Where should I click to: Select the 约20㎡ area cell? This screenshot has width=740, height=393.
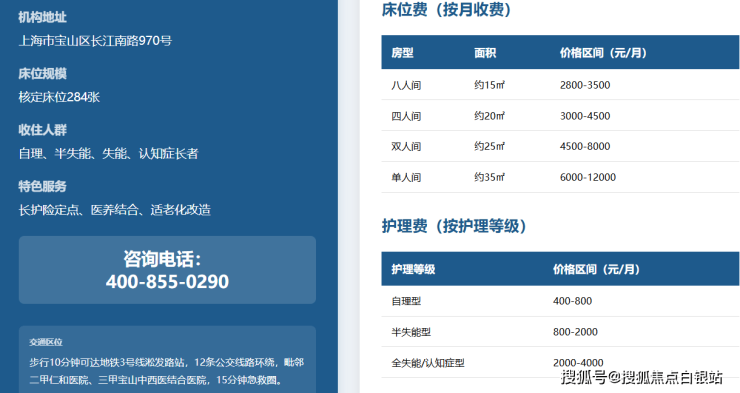pos(489,116)
